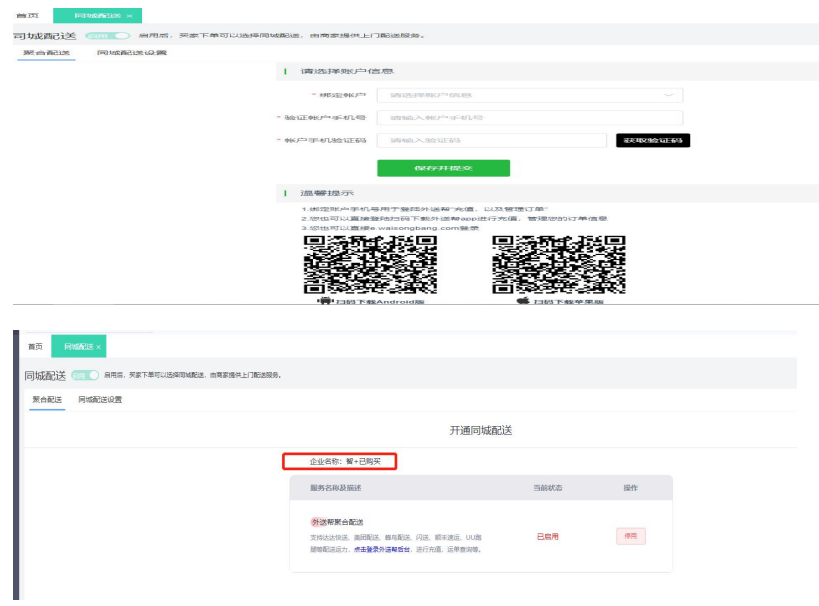
Task: Click the red 已启用 status text
Action: (547, 537)
